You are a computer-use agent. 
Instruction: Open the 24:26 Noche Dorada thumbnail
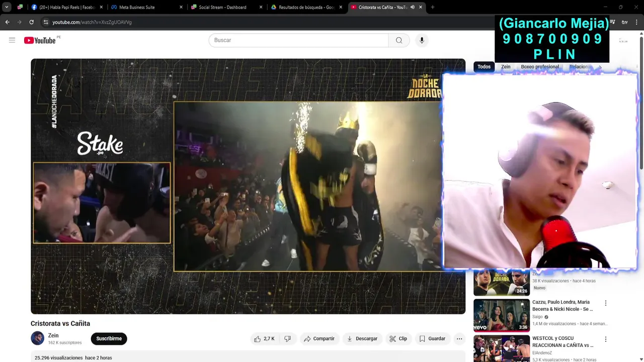point(502,283)
